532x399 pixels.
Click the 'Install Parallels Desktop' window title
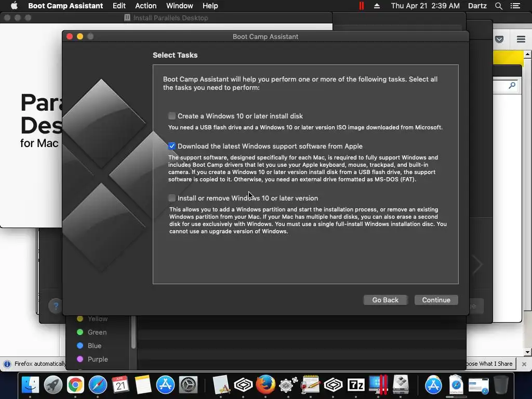pyautogui.click(x=170, y=18)
